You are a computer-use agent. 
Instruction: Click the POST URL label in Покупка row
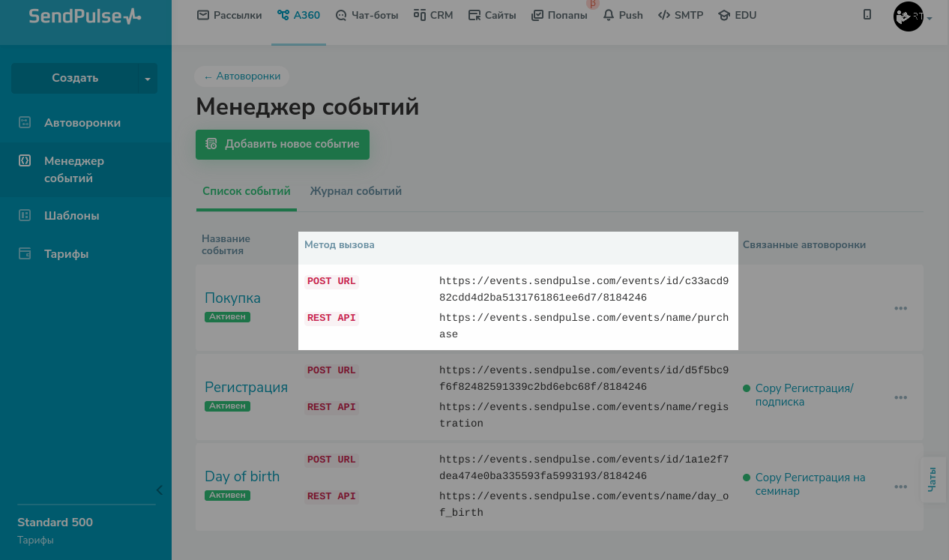(x=331, y=282)
